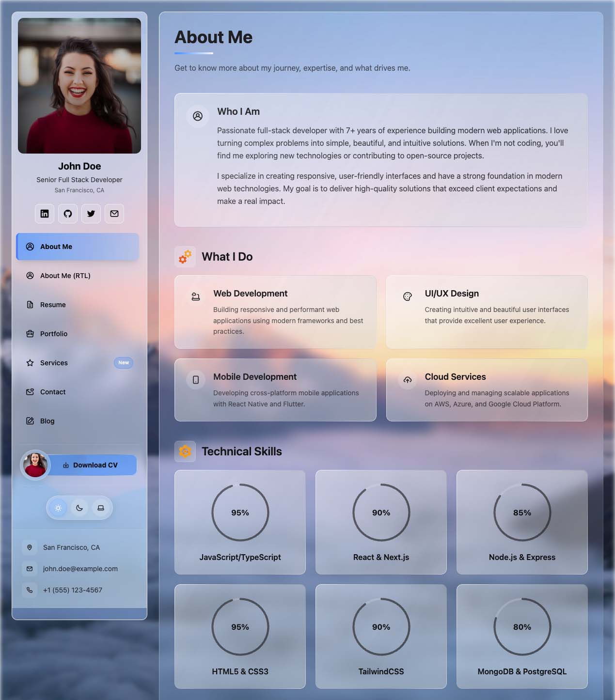Viewport: 615px width, 700px height.
Task: Open Services page marked New
Action: point(54,363)
